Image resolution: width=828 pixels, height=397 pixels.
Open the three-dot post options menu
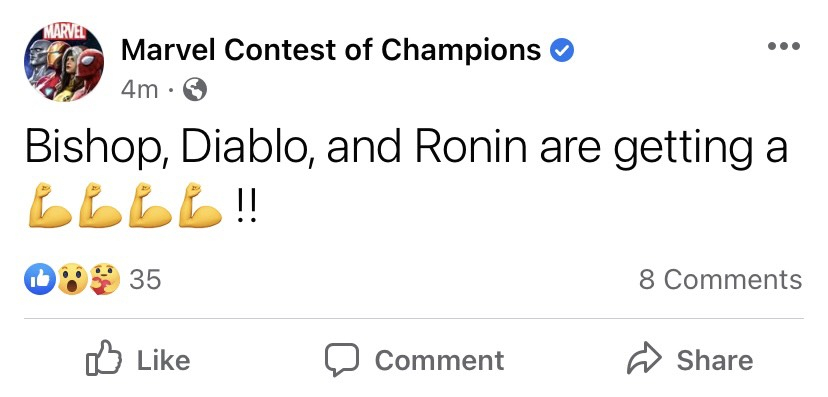click(x=784, y=46)
